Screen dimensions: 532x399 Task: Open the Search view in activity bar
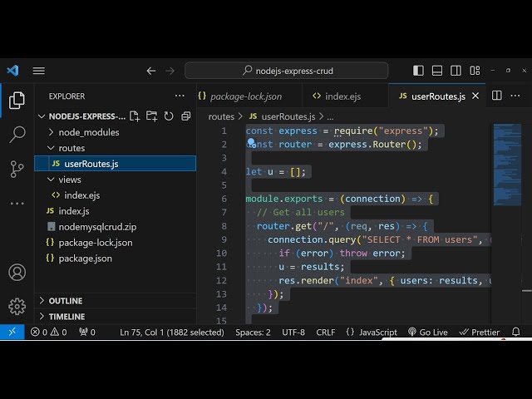click(17, 135)
